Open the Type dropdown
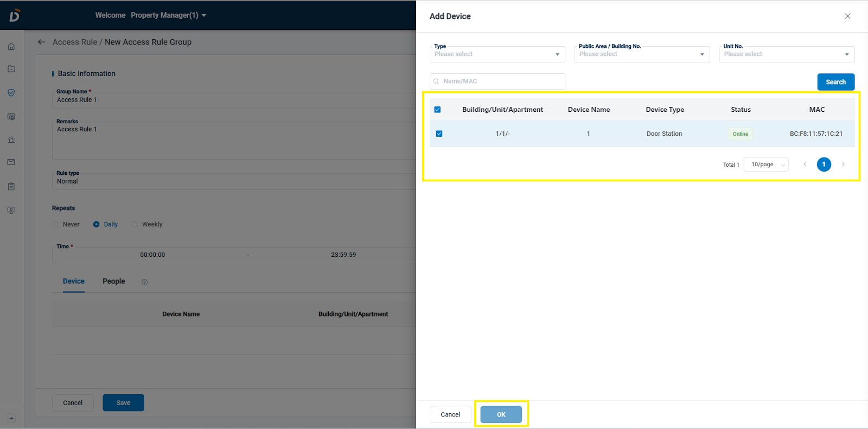 (x=497, y=54)
